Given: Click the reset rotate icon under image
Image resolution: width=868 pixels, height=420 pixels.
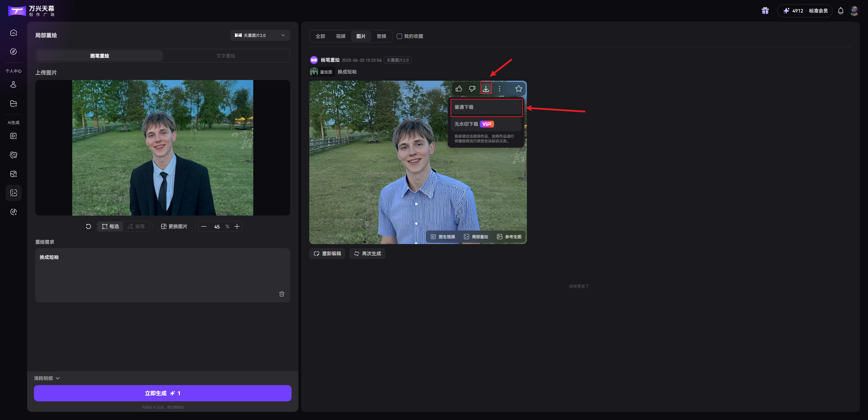Looking at the screenshot, I should [x=88, y=226].
